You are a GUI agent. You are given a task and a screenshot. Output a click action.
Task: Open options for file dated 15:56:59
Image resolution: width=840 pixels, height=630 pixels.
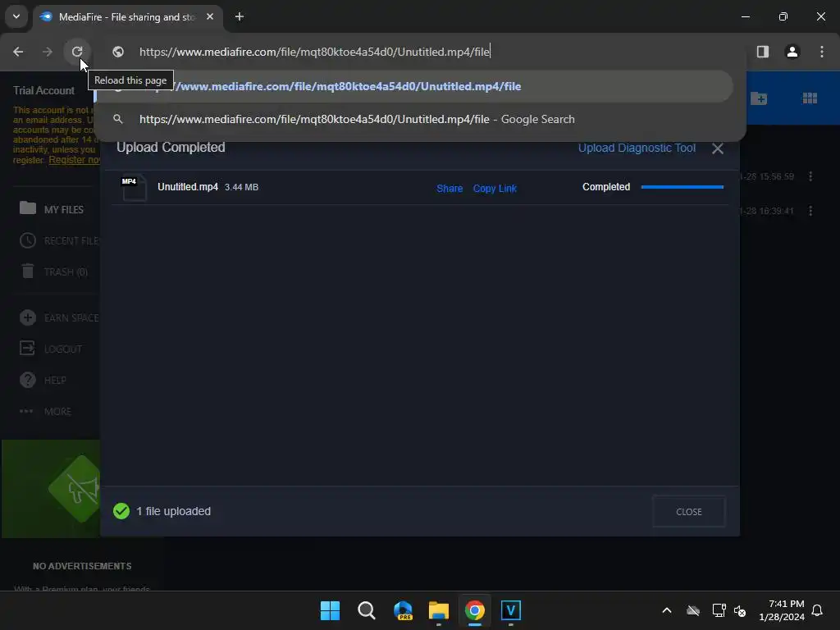tap(810, 176)
